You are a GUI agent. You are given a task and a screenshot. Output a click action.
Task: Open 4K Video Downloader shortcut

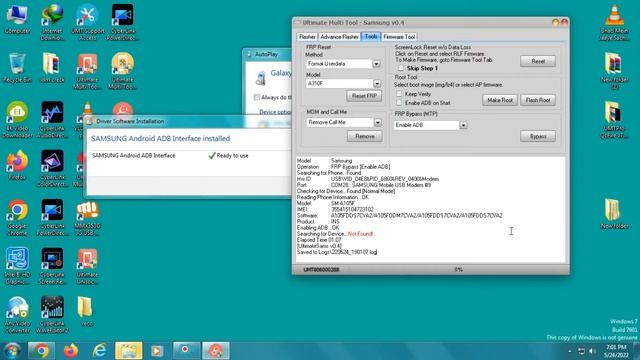point(17,120)
